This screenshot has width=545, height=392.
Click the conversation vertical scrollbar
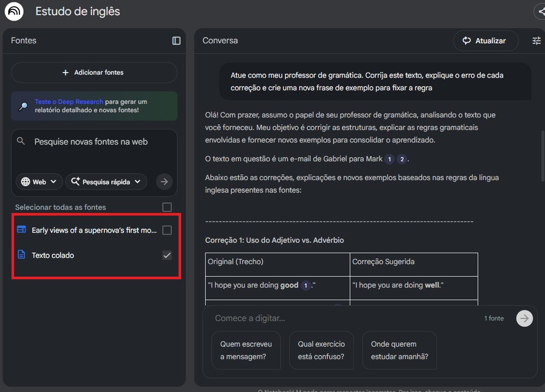coord(542,161)
